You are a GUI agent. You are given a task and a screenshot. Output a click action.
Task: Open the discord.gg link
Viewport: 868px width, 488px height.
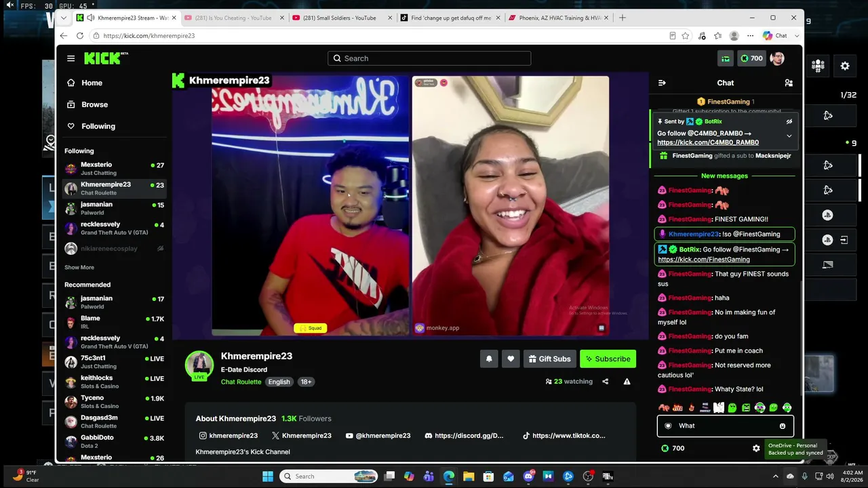click(465, 436)
